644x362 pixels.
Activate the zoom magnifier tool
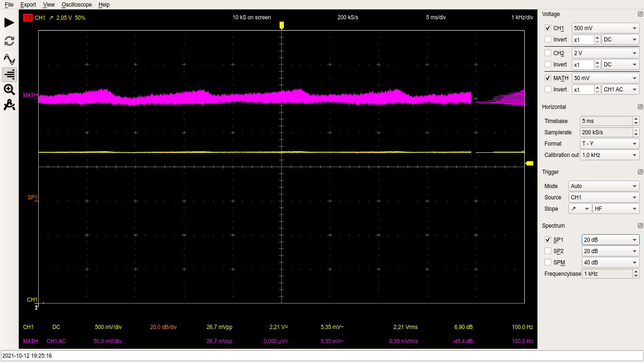[x=9, y=90]
